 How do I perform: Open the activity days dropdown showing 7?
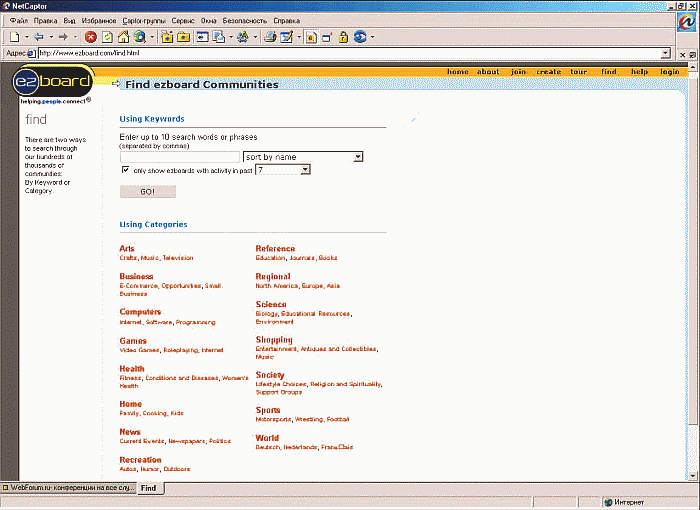point(305,170)
